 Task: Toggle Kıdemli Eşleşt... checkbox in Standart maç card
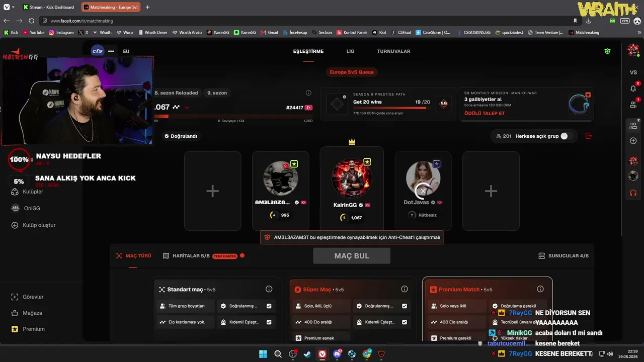(269, 322)
